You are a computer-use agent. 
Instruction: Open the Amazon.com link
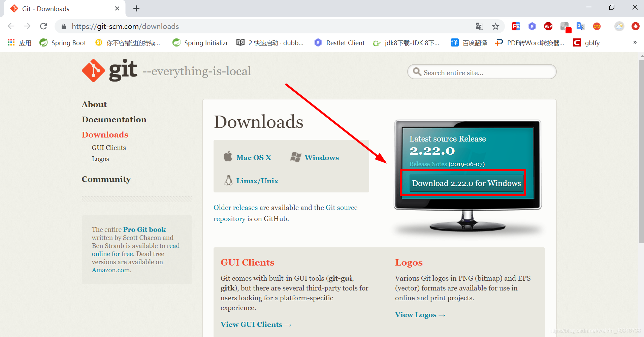111,270
